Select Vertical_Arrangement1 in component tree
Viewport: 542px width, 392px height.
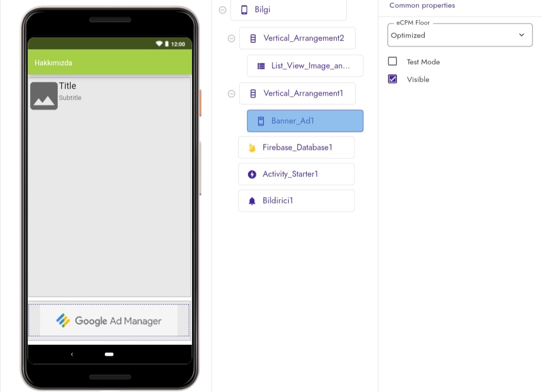[x=297, y=94]
